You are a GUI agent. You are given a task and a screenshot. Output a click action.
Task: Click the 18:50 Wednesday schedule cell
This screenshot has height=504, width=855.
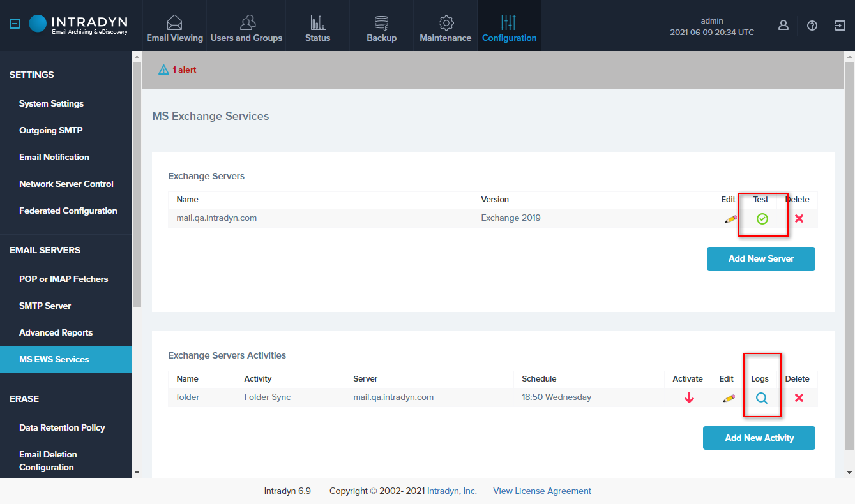point(556,397)
